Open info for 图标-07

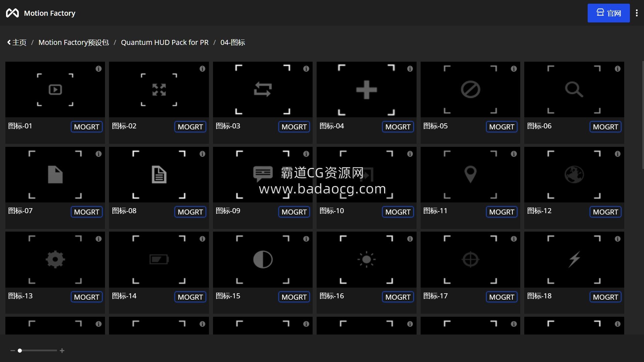[x=98, y=154]
